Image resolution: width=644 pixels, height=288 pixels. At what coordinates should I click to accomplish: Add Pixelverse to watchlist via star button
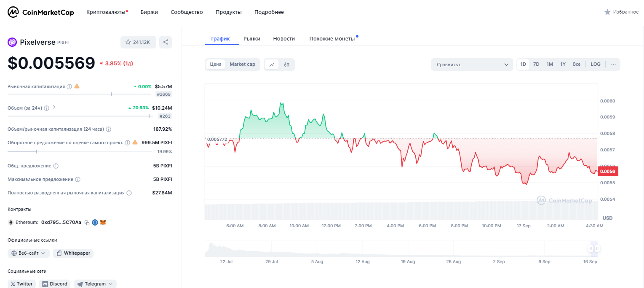pyautogui.click(x=138, y=42)
